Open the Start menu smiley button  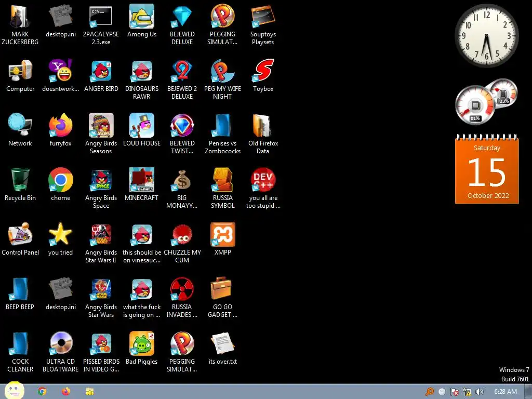(x=14, y=391)
